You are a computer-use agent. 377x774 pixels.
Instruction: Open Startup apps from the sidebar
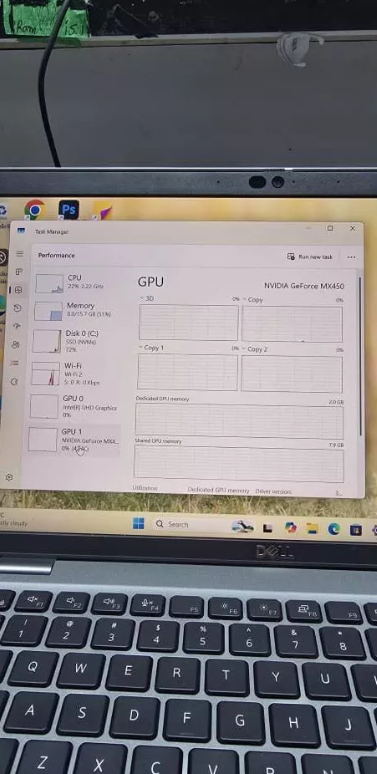[x=17, y=326]
